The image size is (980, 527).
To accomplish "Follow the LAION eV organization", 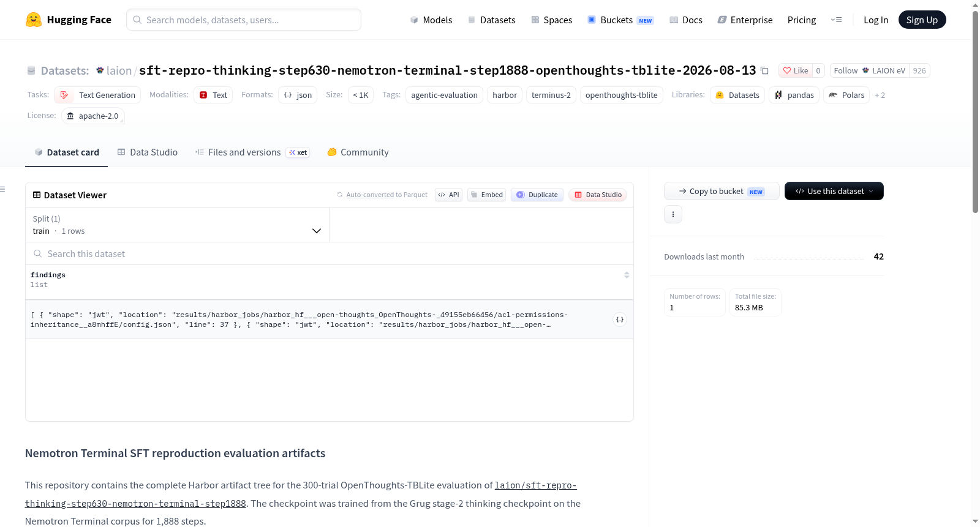I will pyautogui.click(x=869, y=70).
